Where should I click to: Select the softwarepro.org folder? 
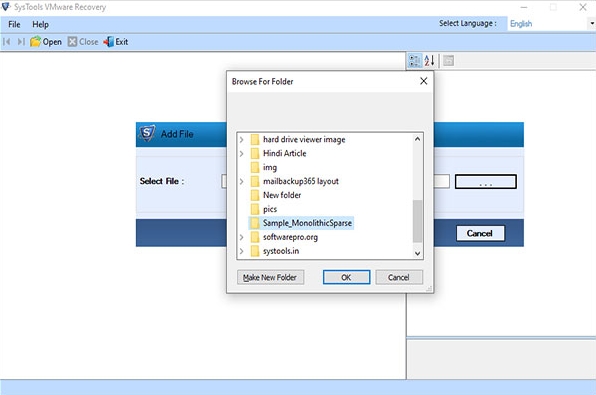(290, 237)
